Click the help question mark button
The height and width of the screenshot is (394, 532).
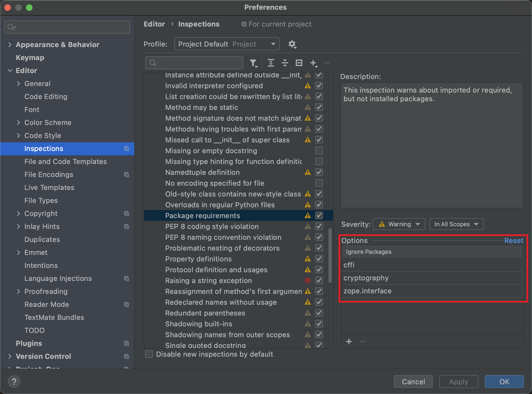tap(14, 382)
